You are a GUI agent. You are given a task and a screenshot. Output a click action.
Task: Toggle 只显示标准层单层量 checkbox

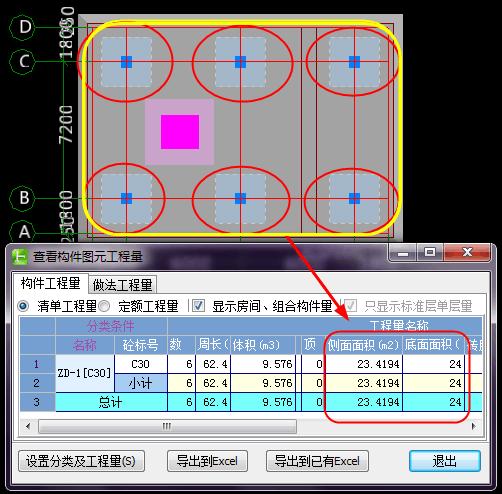coord(350,305)
